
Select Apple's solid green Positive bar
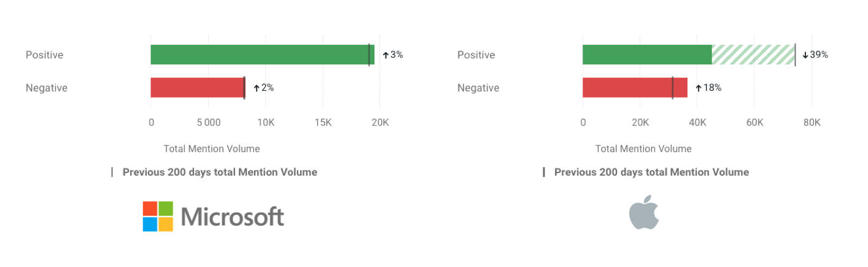pyautogui.click(x=646, y=55)
